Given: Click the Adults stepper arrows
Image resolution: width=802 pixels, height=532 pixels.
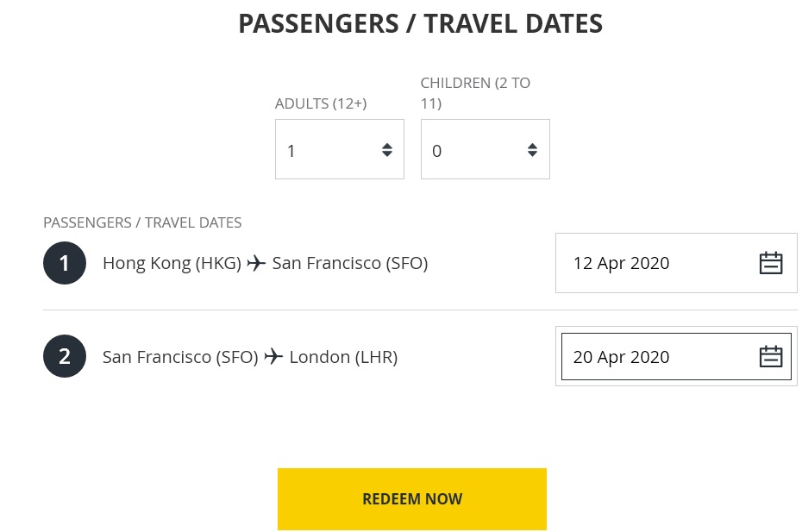Looking at the screenshot, I should pos(387,150).
